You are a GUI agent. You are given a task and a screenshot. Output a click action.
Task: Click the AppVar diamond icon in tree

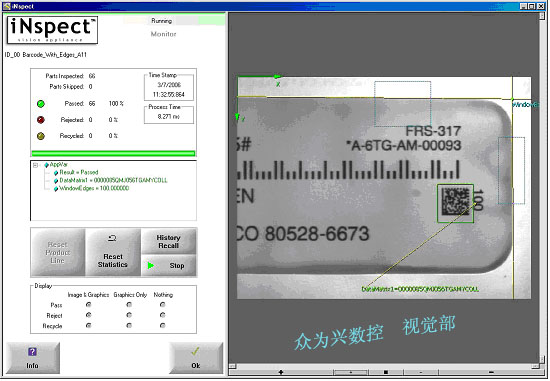47,165
